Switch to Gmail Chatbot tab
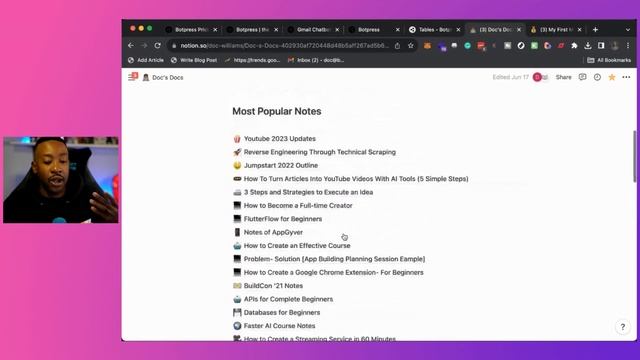 pyautogui.click(x=313, y=29)
